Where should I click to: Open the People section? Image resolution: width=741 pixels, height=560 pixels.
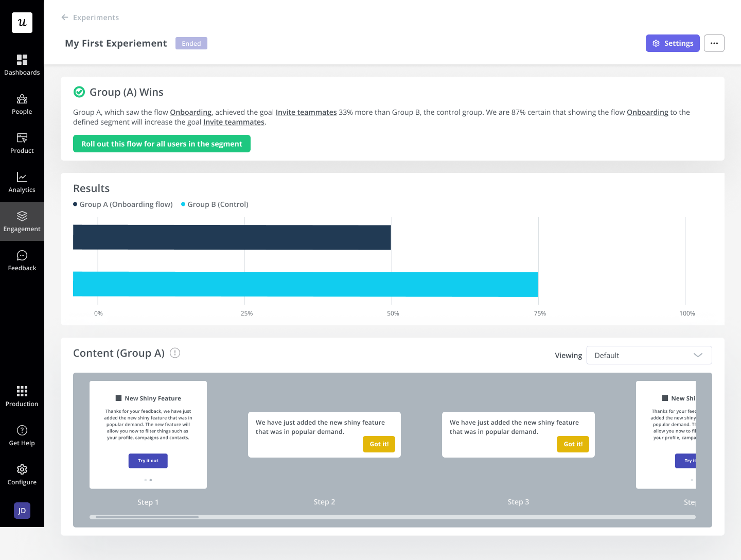(22, 104)
